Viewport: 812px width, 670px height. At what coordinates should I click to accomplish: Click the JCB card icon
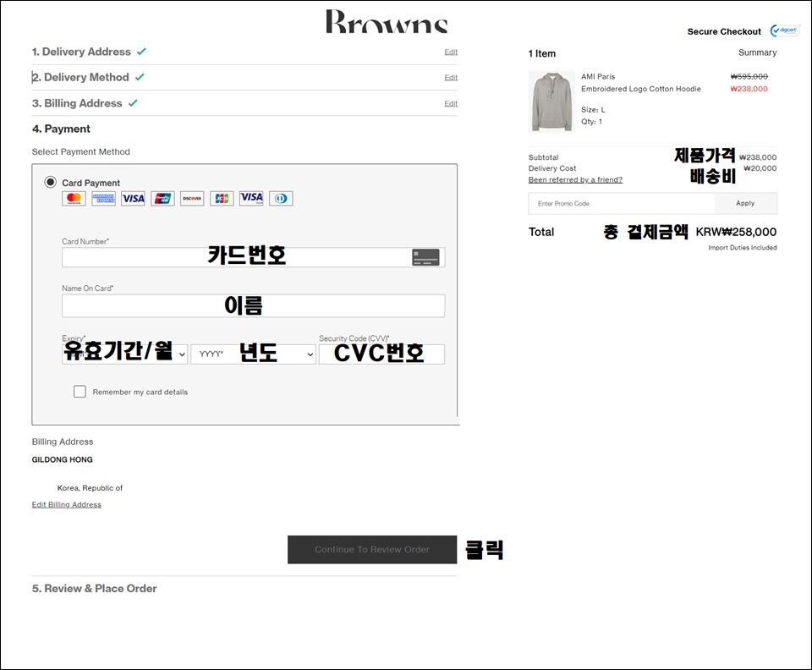coord(222,198)
